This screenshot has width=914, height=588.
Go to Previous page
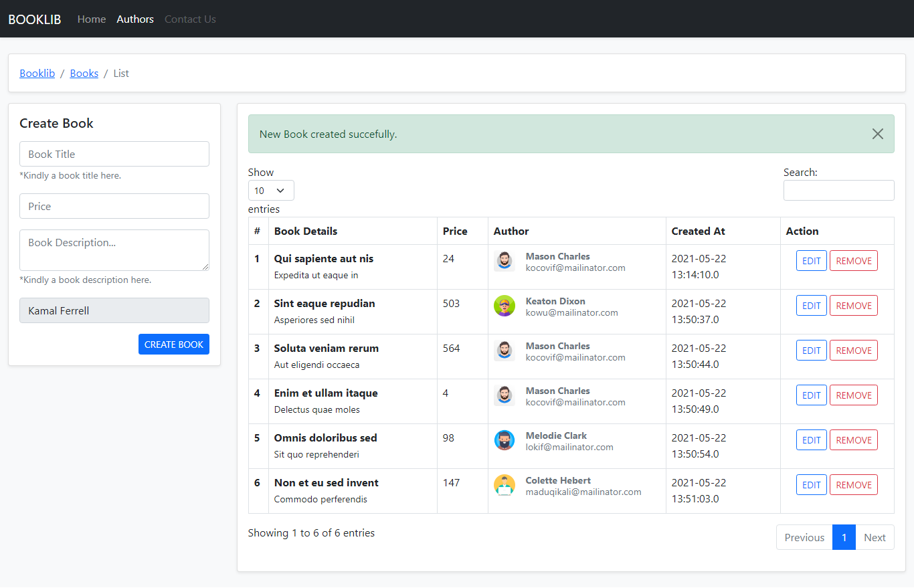804,537
